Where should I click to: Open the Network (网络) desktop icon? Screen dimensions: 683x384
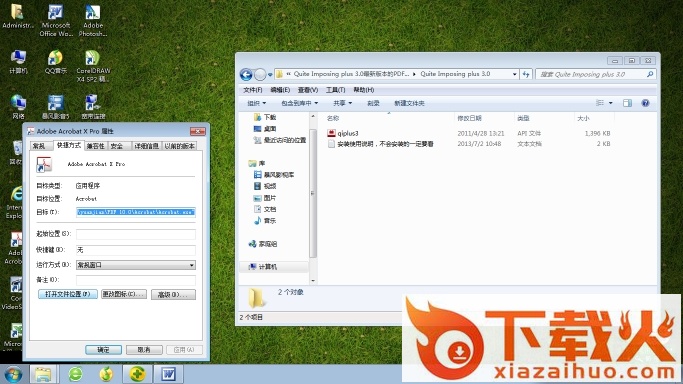18,107
